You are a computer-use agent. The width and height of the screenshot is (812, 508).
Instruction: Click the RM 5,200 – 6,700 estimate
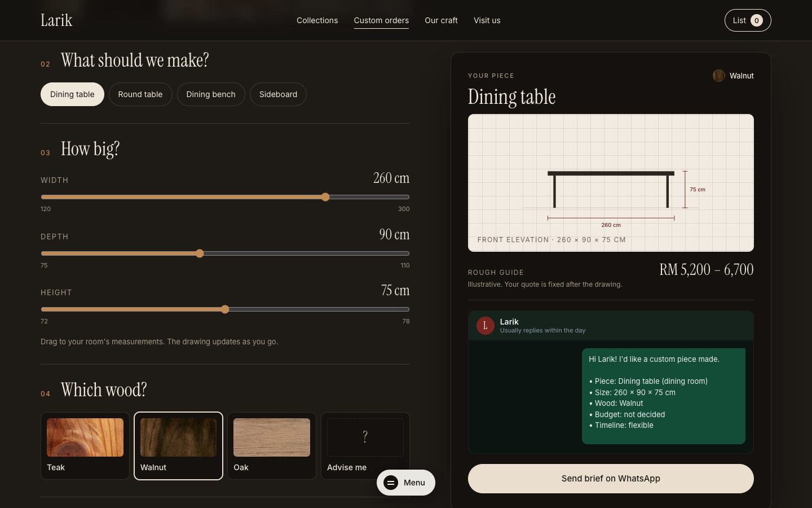(707, 270)
